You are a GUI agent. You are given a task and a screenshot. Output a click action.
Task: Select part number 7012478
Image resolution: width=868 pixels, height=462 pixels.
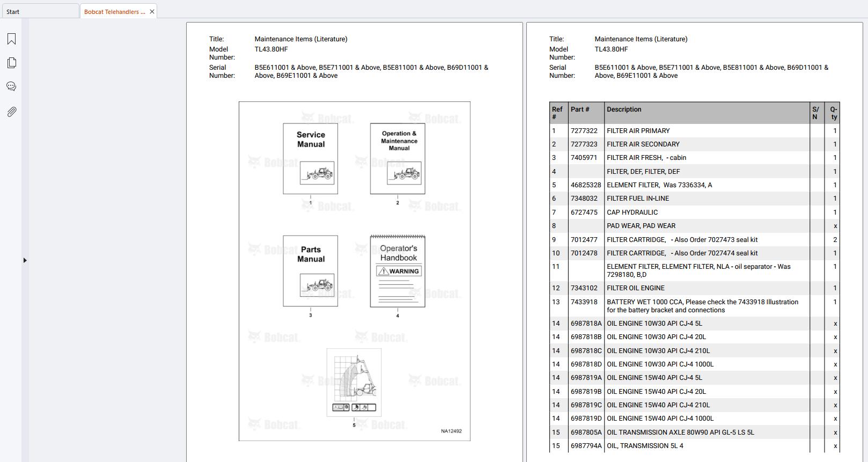click(x=584, y=253)
